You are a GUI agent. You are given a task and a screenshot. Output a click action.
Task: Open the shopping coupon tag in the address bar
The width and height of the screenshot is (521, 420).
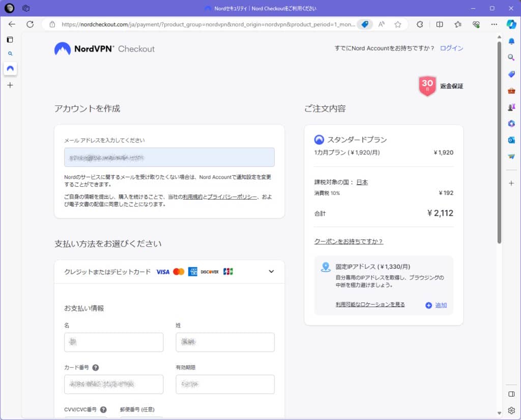coord(365,24)
